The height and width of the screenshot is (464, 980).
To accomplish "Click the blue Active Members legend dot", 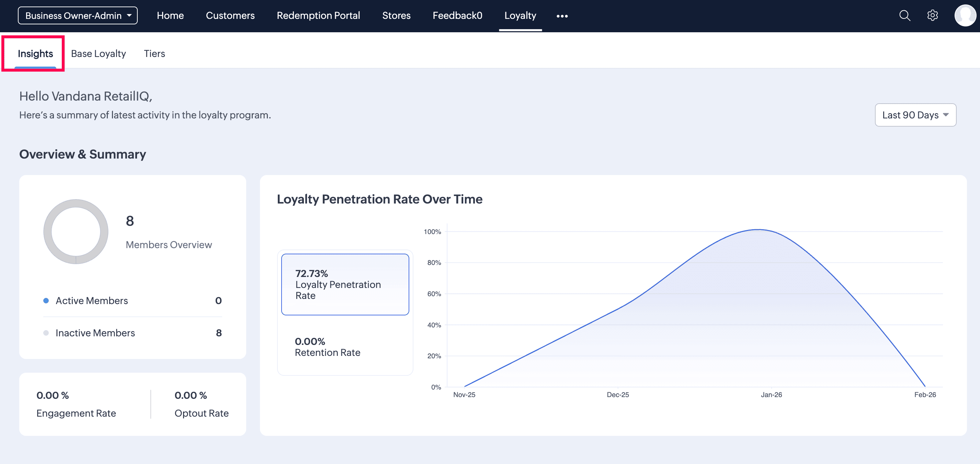I will click(x=46, y=300).
